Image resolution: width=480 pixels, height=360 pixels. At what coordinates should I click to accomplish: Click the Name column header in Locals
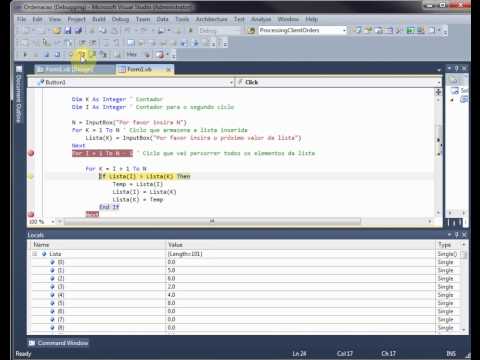98,245
